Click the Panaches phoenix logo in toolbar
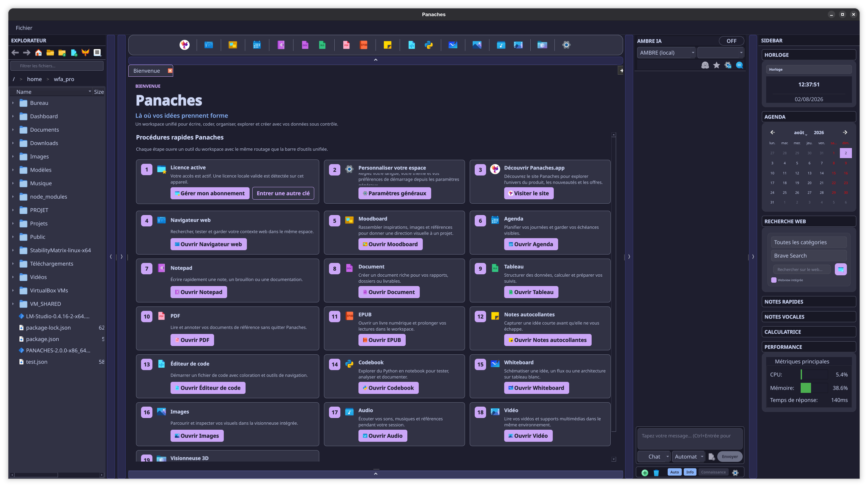The height and width of the screenshot is (487, 868). pos(184,45)
